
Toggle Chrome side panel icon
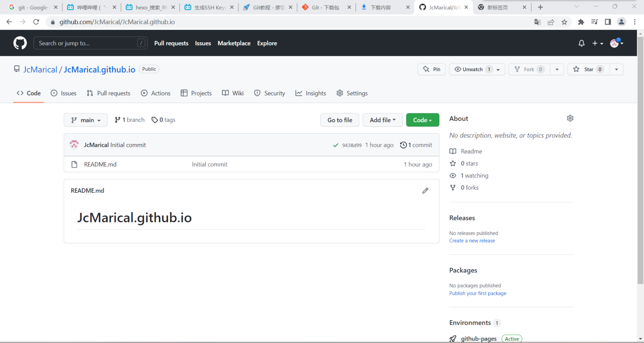click(608, 22)
